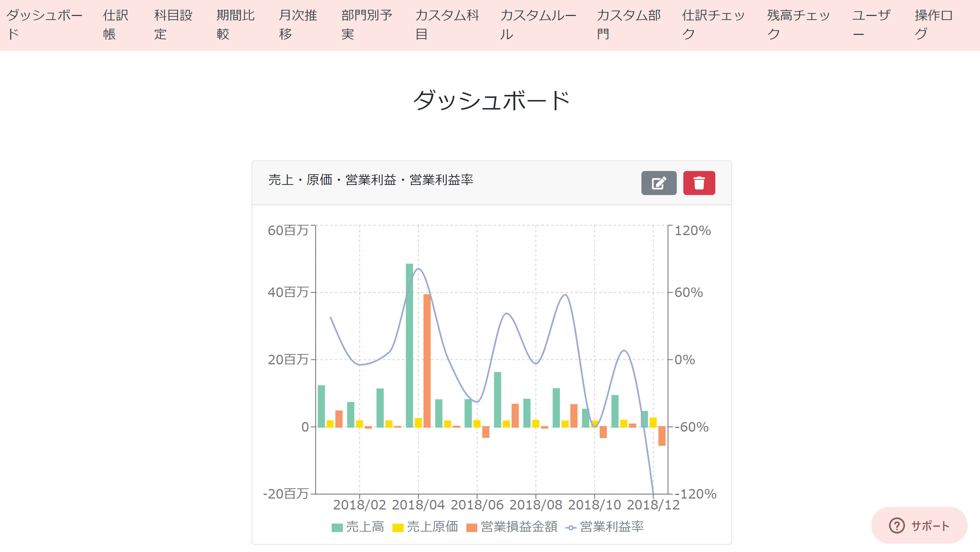980x552 pixels.
Task: Toggle 売上高 series in chart legend
Action: coord(358,527)
